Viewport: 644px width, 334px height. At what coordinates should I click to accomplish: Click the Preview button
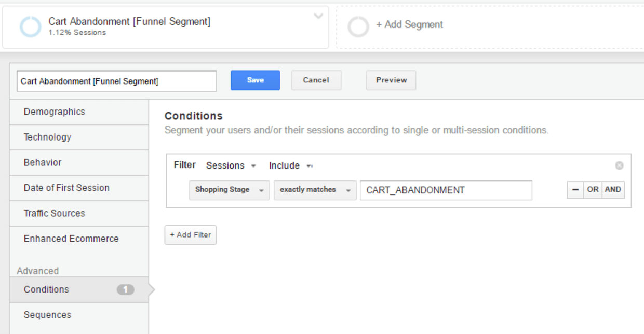pos(391,80)
